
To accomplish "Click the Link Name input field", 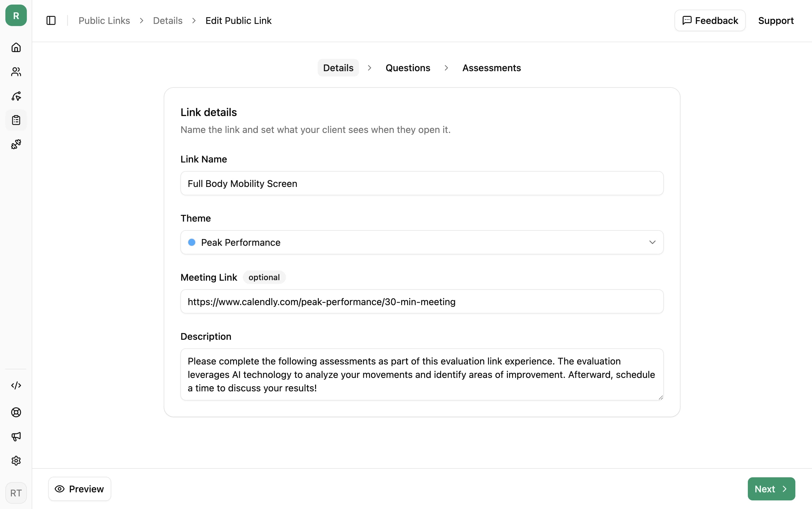I will 422,183.
